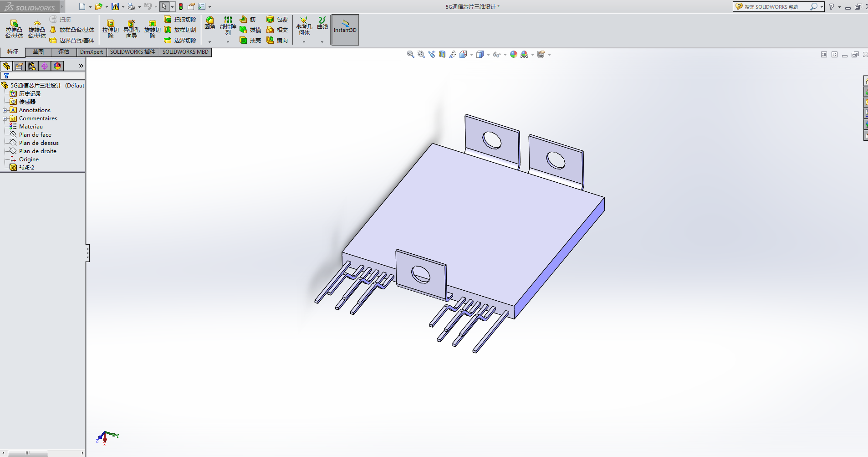Expand the Annotations tree folder
868x457 pixels.
(x=5, y=110)
